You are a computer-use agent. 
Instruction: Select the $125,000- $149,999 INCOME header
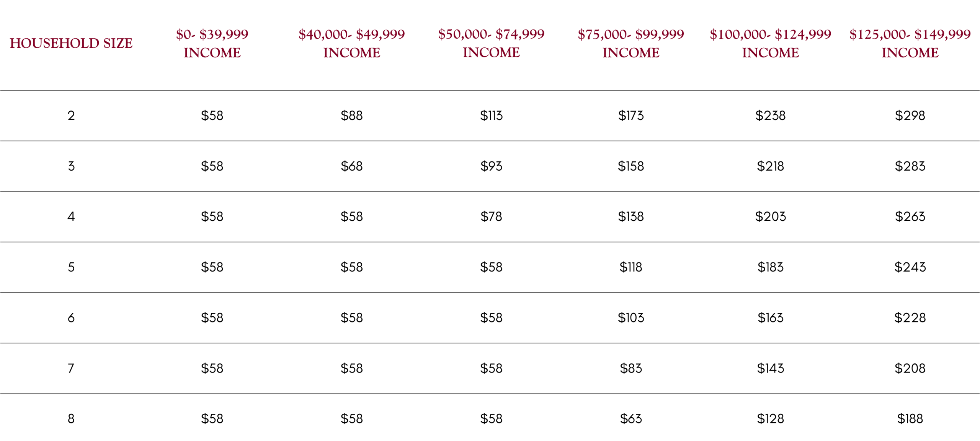point(910,43)
